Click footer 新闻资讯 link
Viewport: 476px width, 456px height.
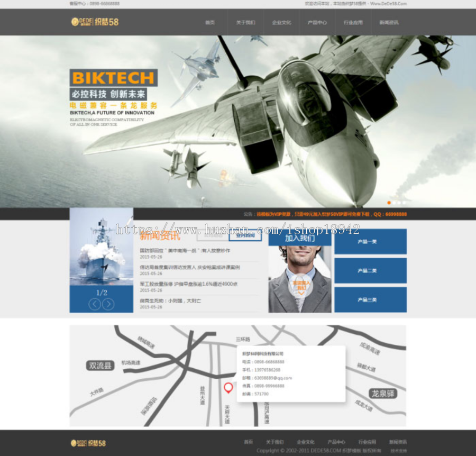tap(398, 442)
